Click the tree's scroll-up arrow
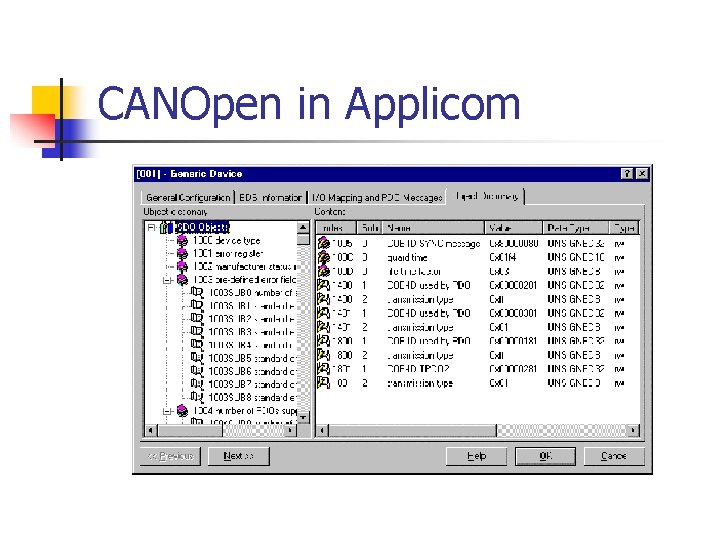This screenshot has width=720, height=540. 303,227
